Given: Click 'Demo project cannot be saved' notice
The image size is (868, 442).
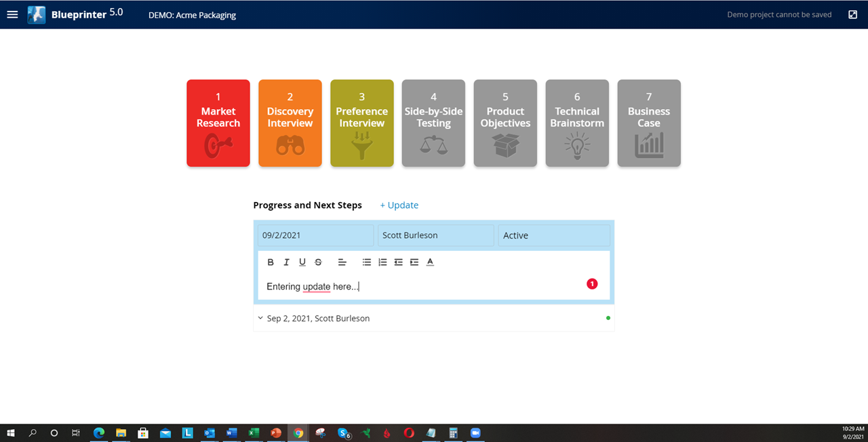Looking at the screenshot, I should point(779,14).
